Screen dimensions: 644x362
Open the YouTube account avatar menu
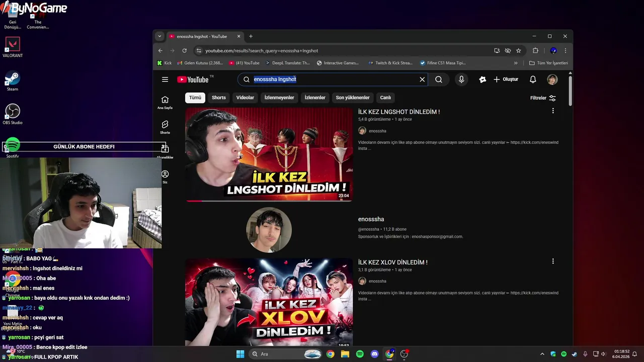[552, 79]
